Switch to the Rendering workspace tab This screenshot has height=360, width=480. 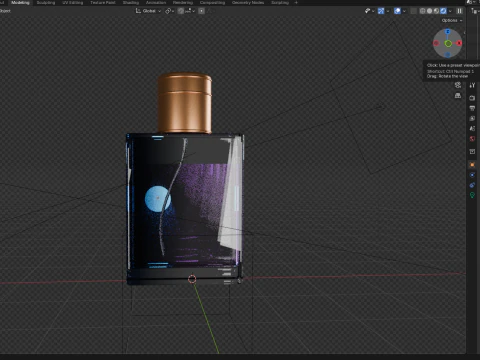[183, 3]
